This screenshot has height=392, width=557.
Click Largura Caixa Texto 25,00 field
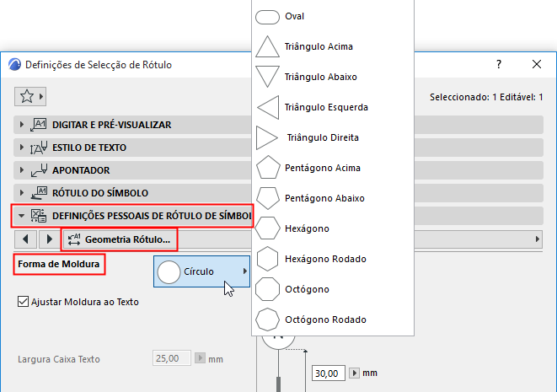(172, 358)
